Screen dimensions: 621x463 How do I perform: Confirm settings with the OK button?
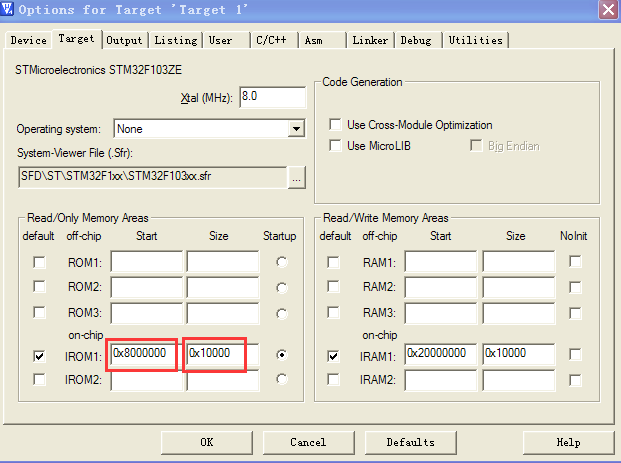pyautogui.click(x=207, y=442)
